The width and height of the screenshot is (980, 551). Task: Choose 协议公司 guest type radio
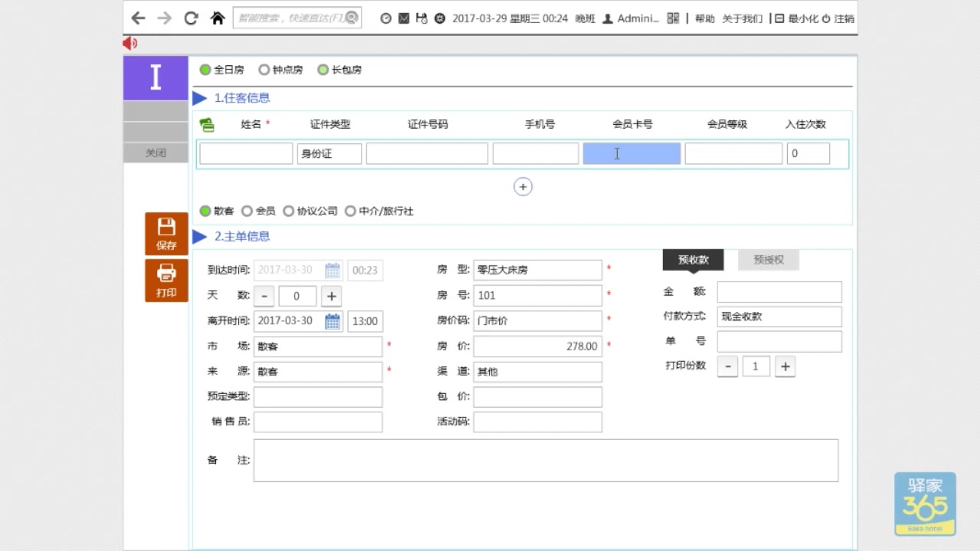point(288,211)
